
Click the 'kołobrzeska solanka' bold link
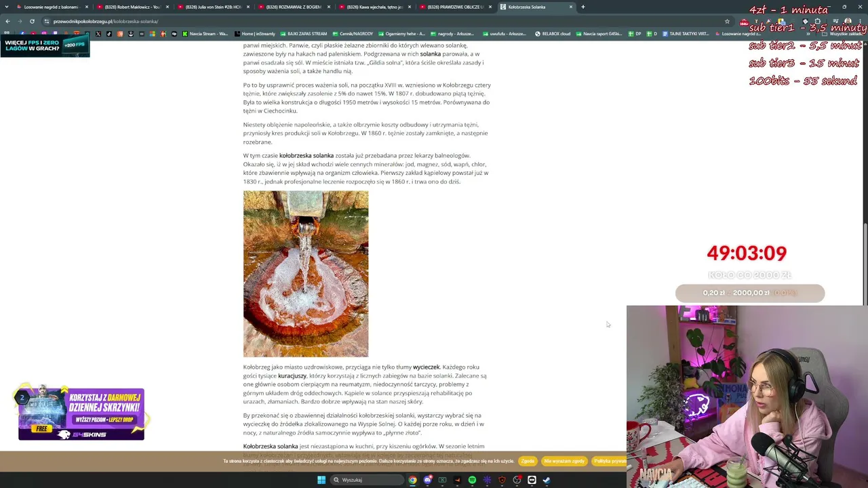[x=307, y=155]
